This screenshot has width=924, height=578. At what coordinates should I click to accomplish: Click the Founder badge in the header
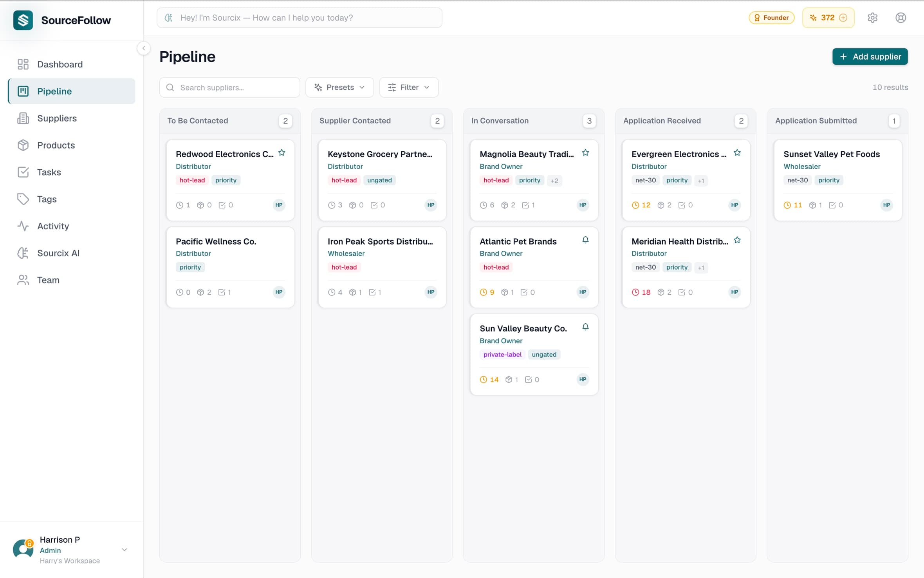point(771,17)
